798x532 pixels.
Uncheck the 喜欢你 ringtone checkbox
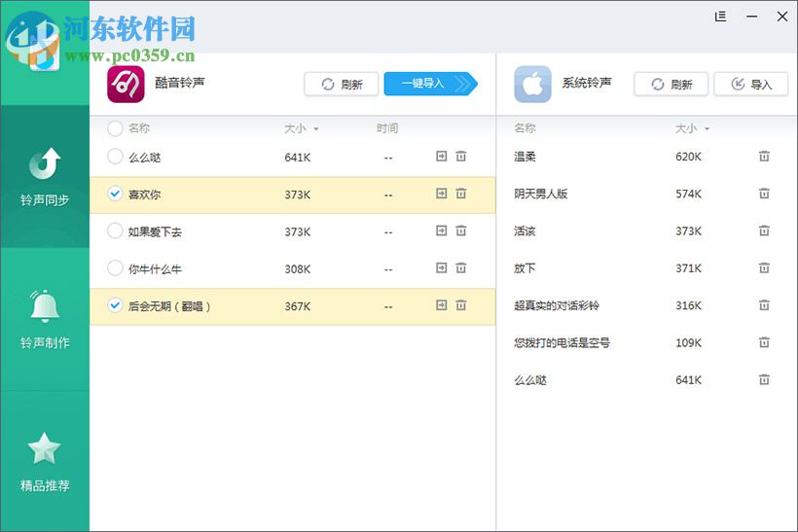[115, 194]
